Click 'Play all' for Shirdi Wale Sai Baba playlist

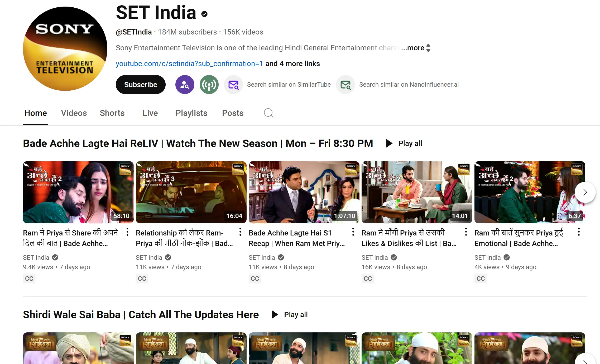click(296, 315)
